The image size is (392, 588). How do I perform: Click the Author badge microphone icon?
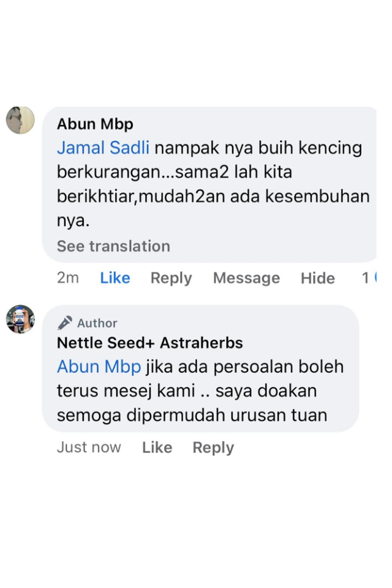[x=64, y=323]
